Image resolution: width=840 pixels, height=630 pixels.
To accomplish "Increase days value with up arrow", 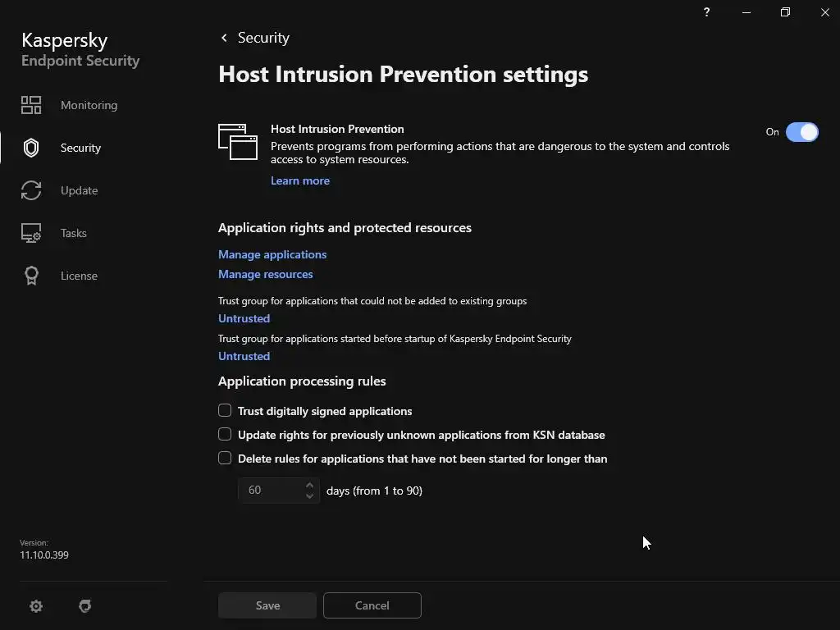I will coord(309,485).
